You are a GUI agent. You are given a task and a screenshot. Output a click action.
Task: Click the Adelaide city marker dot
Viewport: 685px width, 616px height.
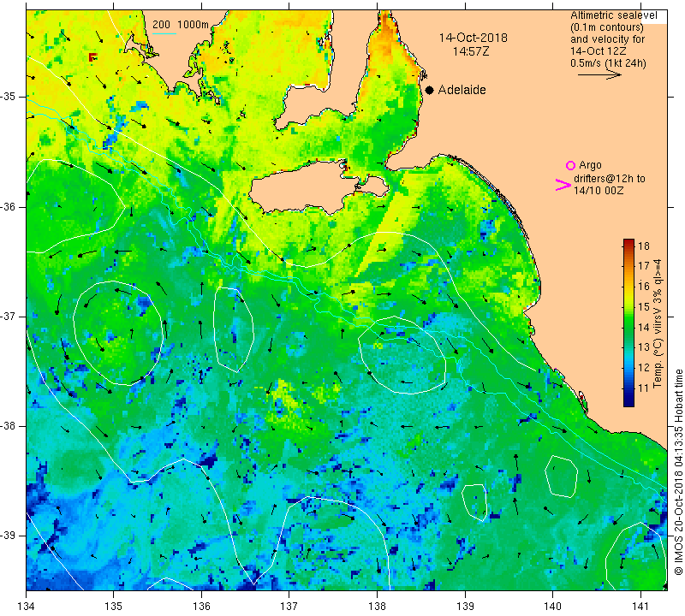[x=430, y=90]
